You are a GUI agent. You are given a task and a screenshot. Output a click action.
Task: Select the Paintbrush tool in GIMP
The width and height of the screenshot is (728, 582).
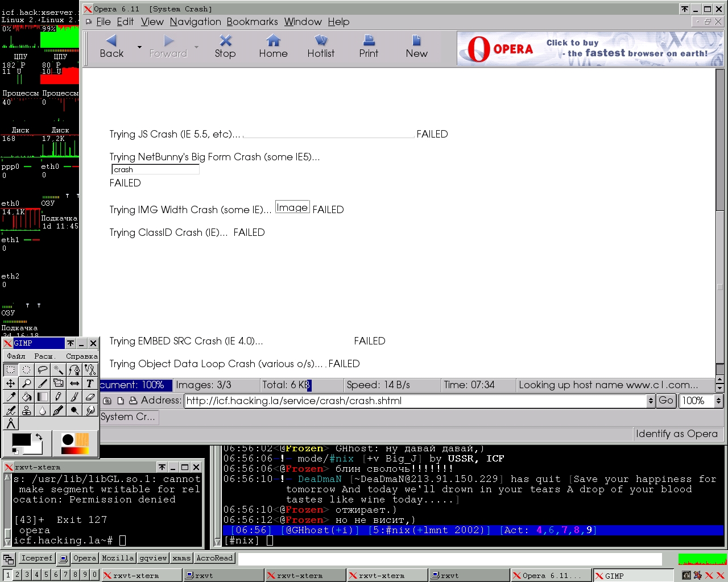pos(74,397)
